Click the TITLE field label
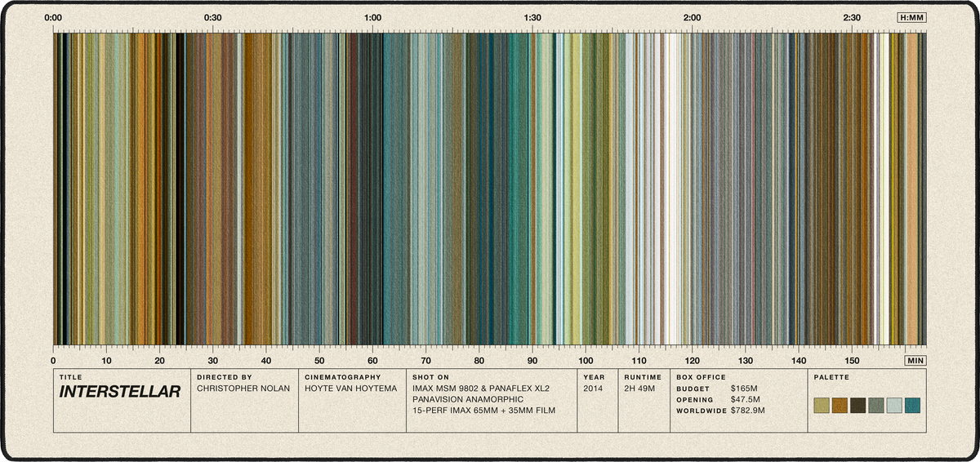Viewport: 980px width, 462px height. coord(70,377)
